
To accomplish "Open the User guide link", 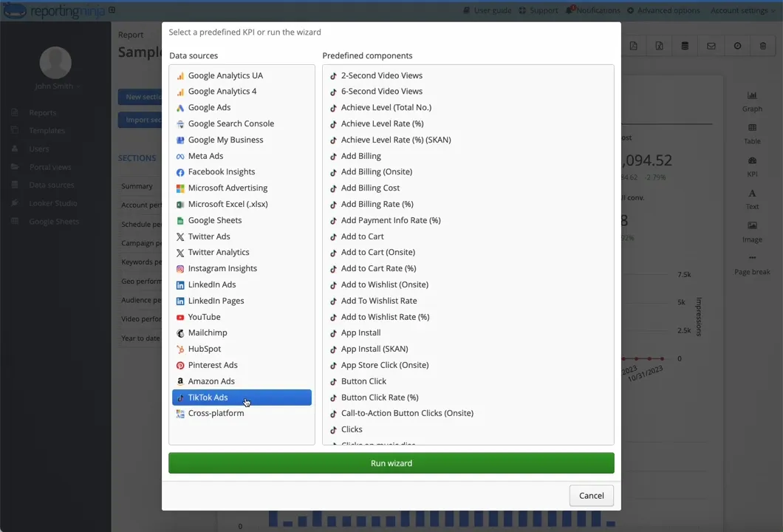I will click(x=488, y=10).
